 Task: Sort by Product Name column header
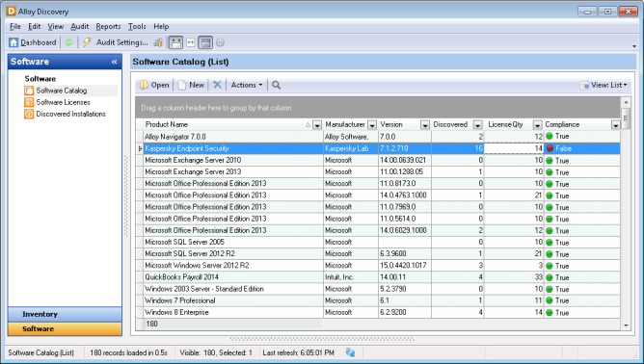167,125
